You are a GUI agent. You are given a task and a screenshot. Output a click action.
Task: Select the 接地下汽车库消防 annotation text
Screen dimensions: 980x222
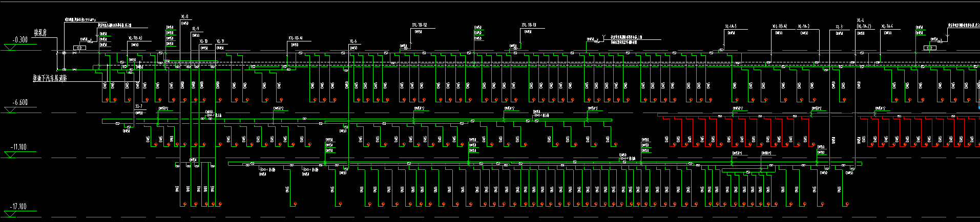[x=50, y=78]
